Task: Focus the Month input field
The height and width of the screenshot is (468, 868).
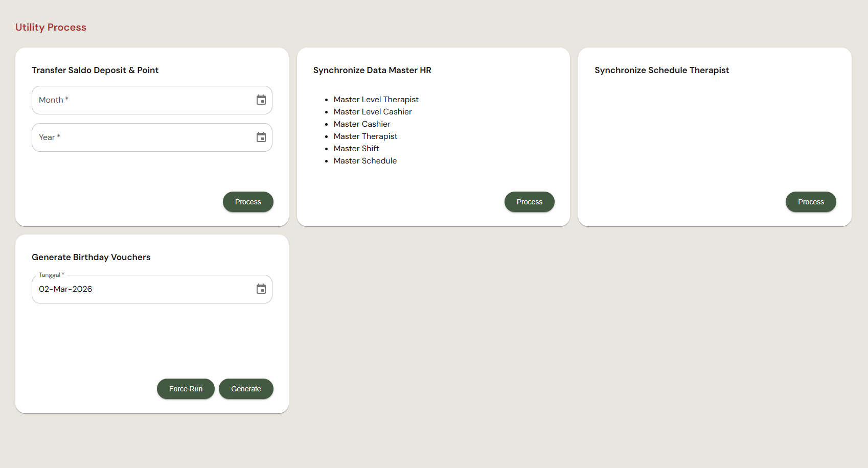Action: coord(152,100)
